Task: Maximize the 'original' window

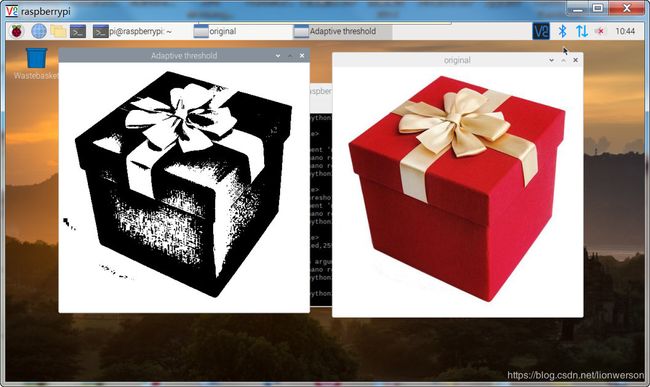Action: [x=563, y=60]
